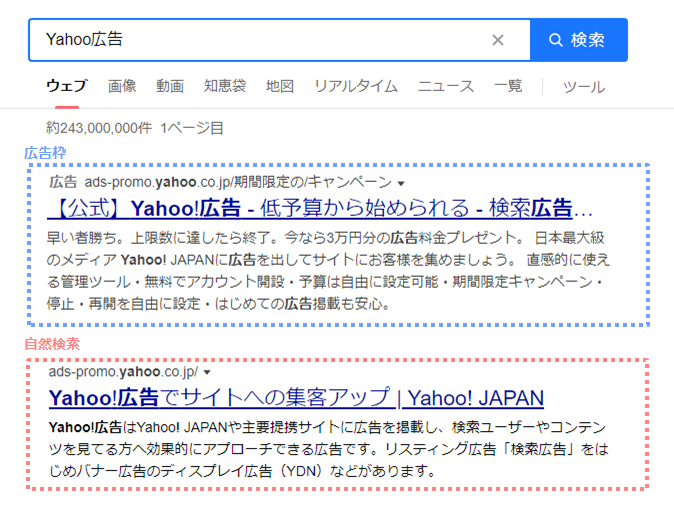Click the ad description starting 早い者勝ち
The image size is (674, 512).
tap(328, 271)
